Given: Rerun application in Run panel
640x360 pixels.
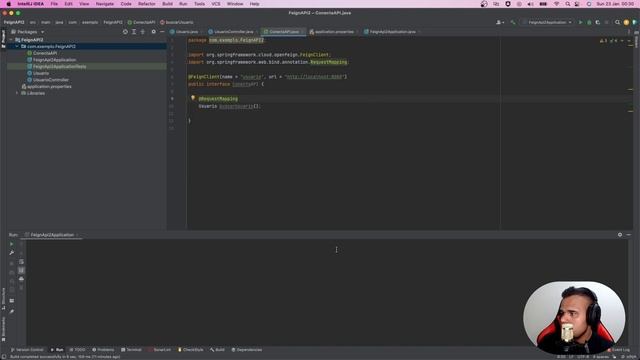Looking at the screenshot, I should point(11,244).
